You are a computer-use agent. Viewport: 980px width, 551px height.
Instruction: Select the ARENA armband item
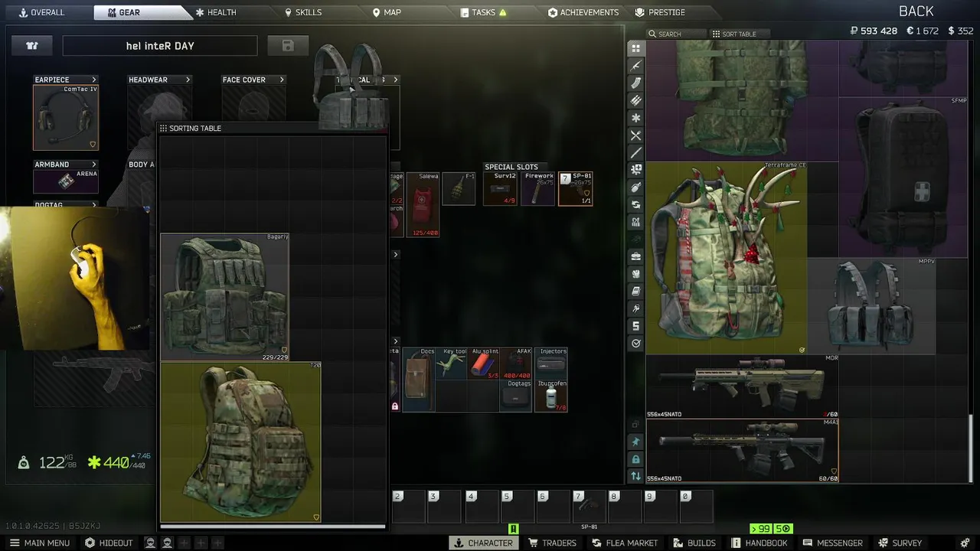click(x=66, y=181)
